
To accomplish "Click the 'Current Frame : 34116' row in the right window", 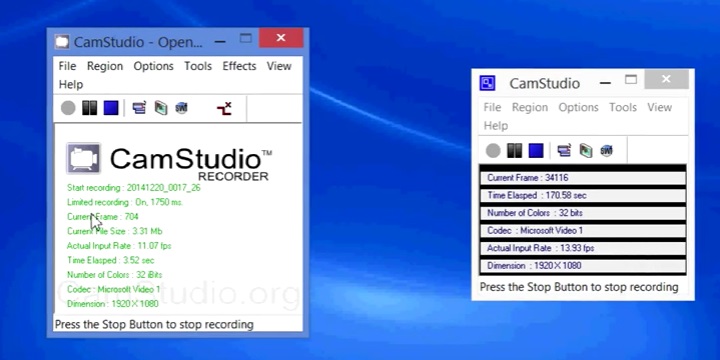I will (583, 178).
